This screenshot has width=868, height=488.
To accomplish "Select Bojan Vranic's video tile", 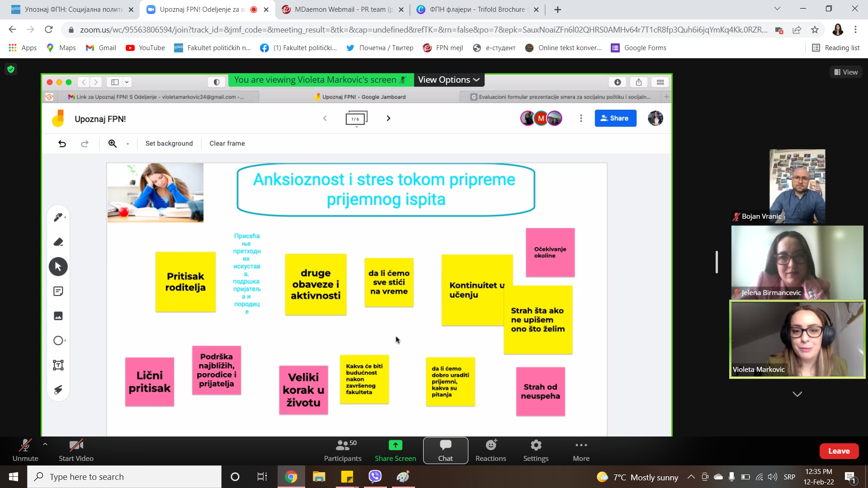I will tap(797, 187).
